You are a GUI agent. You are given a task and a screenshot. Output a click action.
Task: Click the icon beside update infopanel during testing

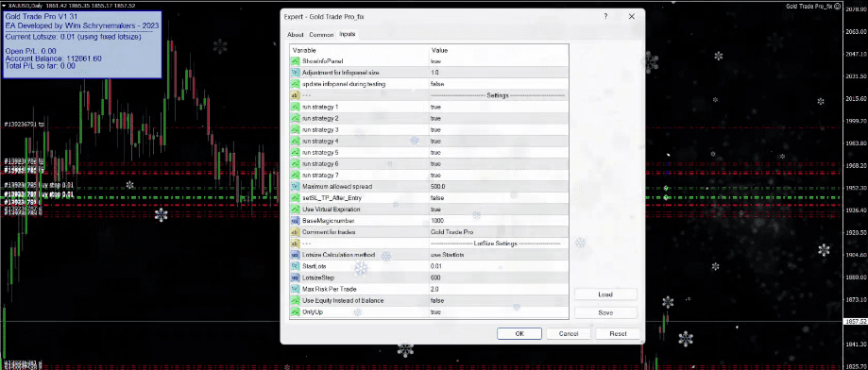point(296,84)
